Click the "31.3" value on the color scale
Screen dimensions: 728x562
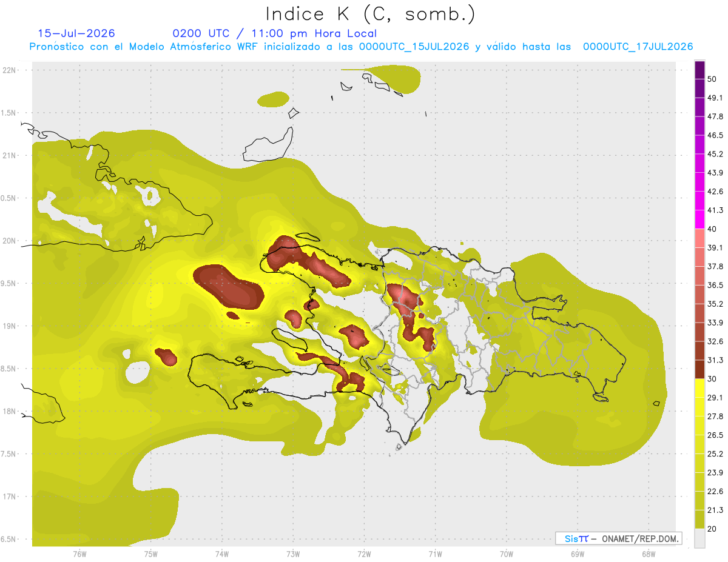[x=715, y=360]
